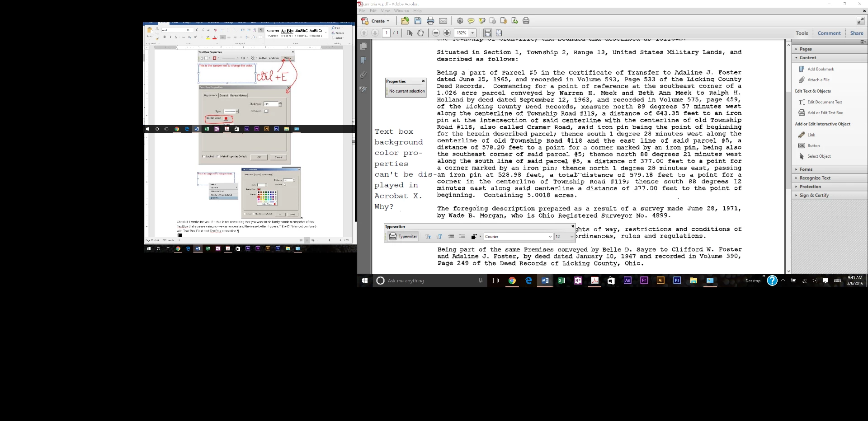868x421 pixels.
Task: Open the 132% zoom level dropdown
Action: 472,33
